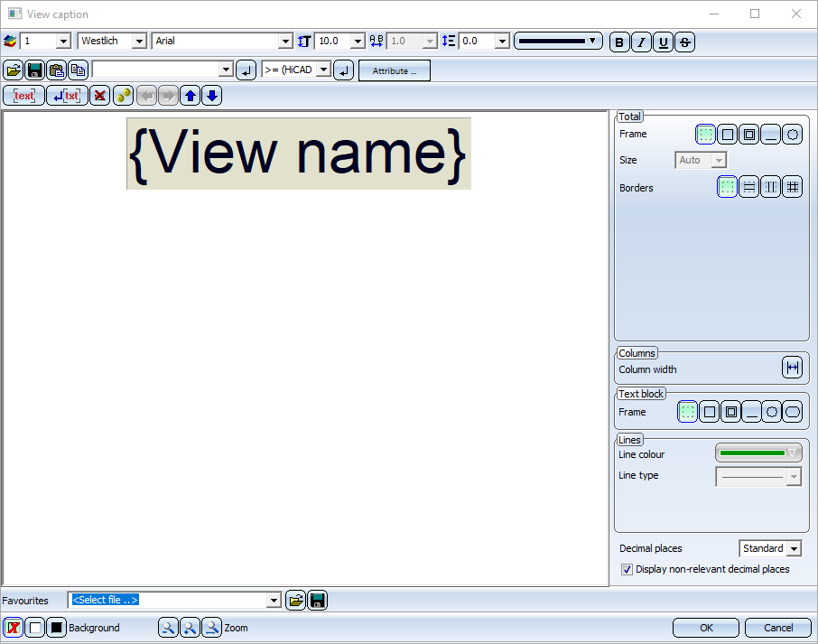The height and width of the screenshot is (644, 818).
Task: Select circular frame in Total section
Action: (x=792, y=135)
